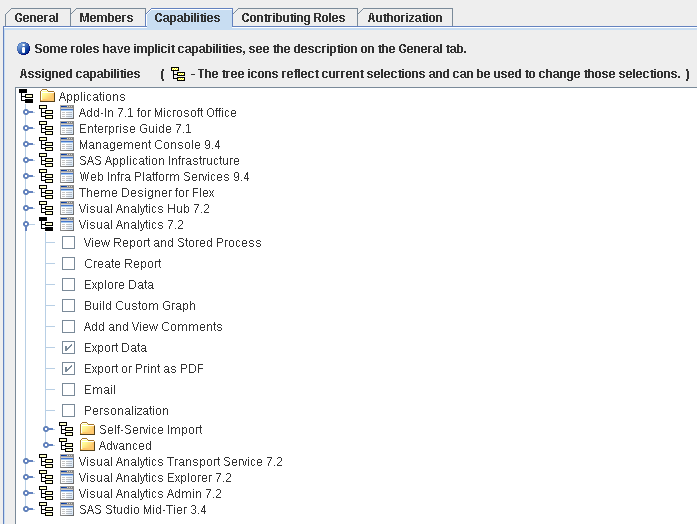
Task: Enable View Report and Stored Process checkbox
Action: (68, 243)
